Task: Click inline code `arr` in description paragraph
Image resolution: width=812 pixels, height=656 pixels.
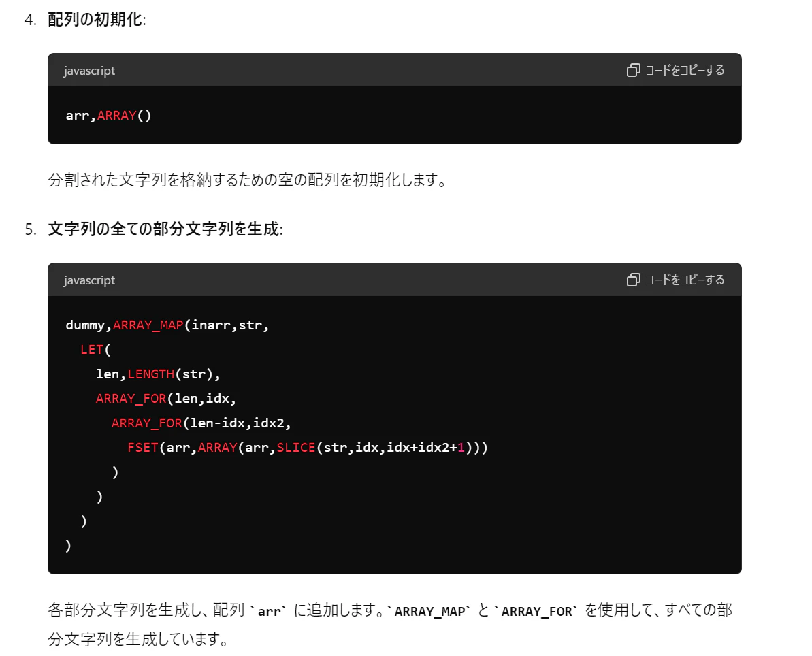Action: [269, 612]
